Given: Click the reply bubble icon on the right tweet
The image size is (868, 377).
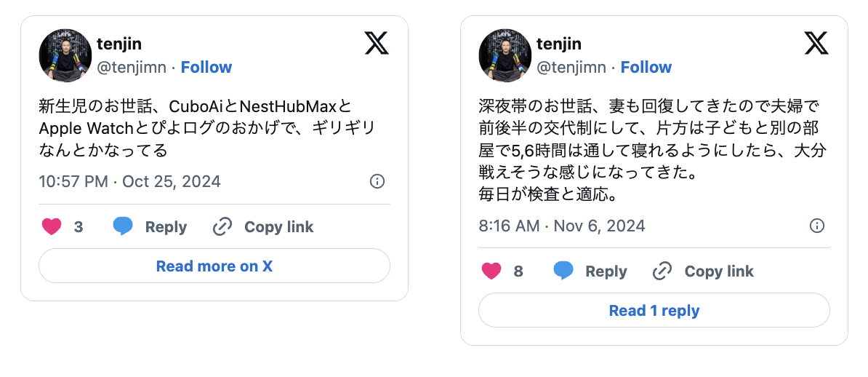Looking at the screenshot, I should (x=563, y=271).
